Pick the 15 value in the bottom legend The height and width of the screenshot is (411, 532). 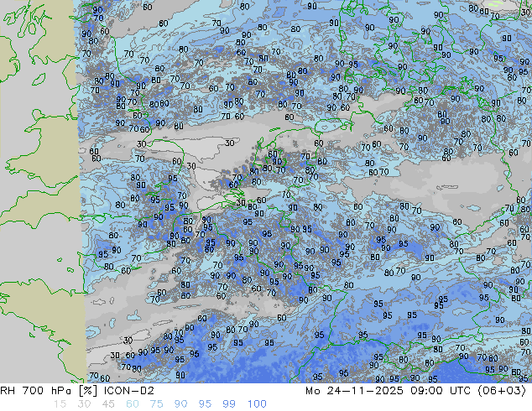(60, 404)
